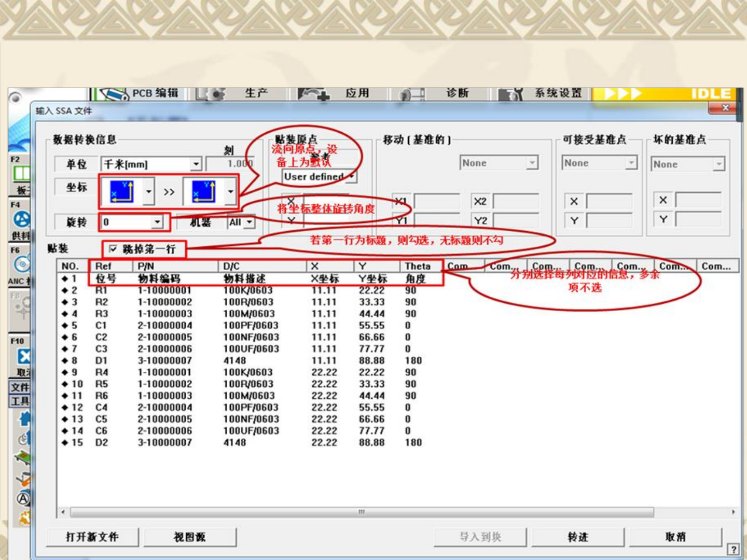The height and width of the screenshot is (560, 747).
Task: Click the Ref column header
Action: tap(111, 266)
